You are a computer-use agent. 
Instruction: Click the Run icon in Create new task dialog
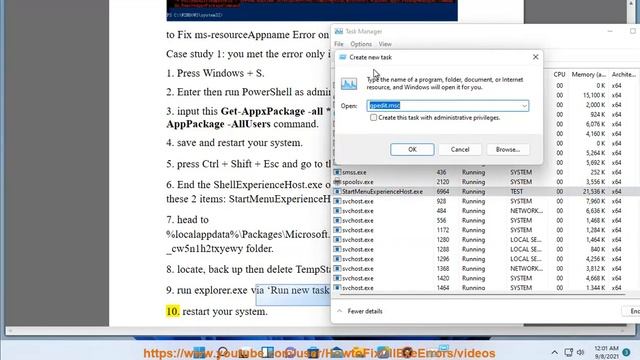(349, 84)
